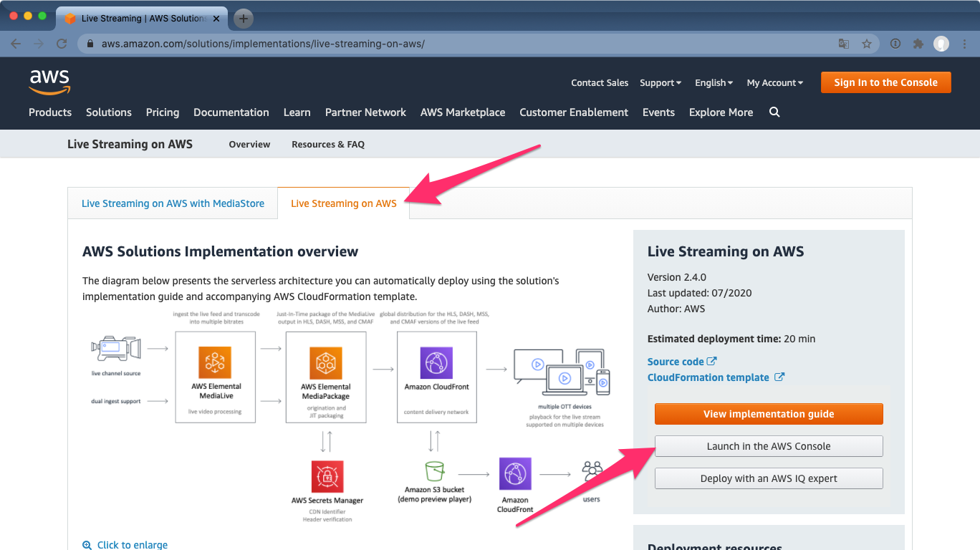Open the Documentation menu item

pyautogui.click(x=231, y=112)
